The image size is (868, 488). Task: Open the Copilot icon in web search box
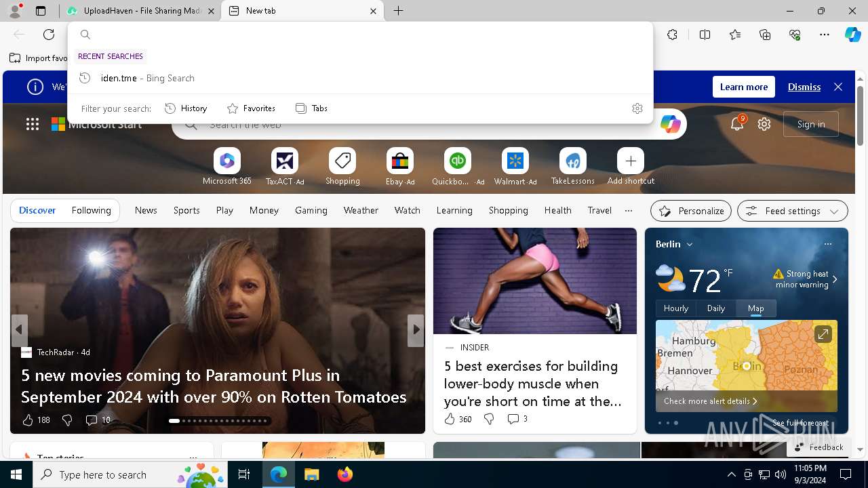tap(670, 124)
